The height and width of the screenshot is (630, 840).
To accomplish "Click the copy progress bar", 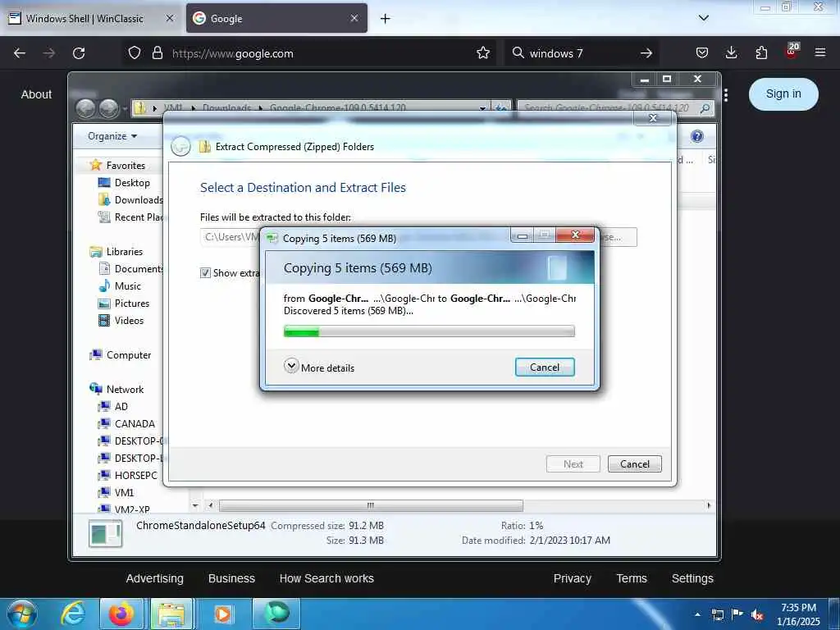I will click(429, 331).
